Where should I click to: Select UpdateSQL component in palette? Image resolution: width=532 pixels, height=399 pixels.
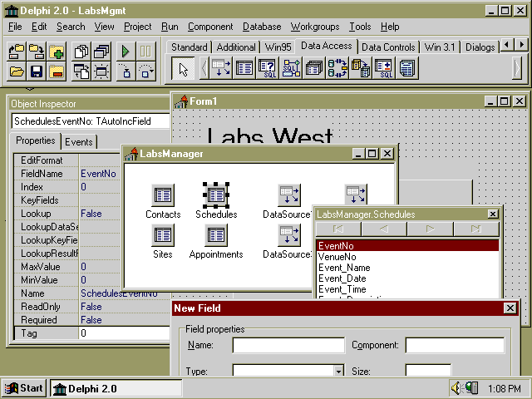coord(384,68)
